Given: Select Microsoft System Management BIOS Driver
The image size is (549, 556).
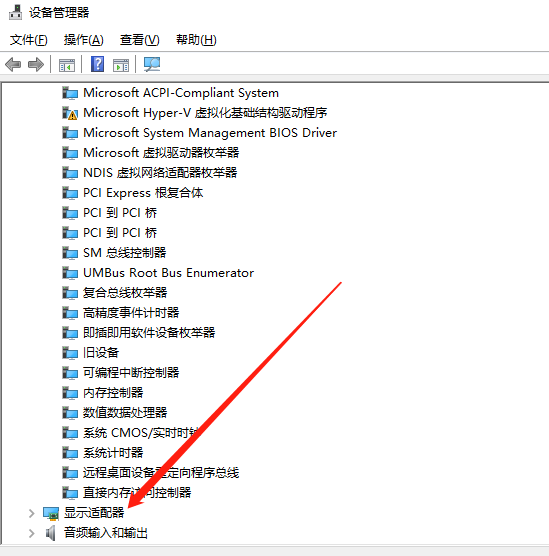Looking at the screenshot, I should tap(210, 133).
